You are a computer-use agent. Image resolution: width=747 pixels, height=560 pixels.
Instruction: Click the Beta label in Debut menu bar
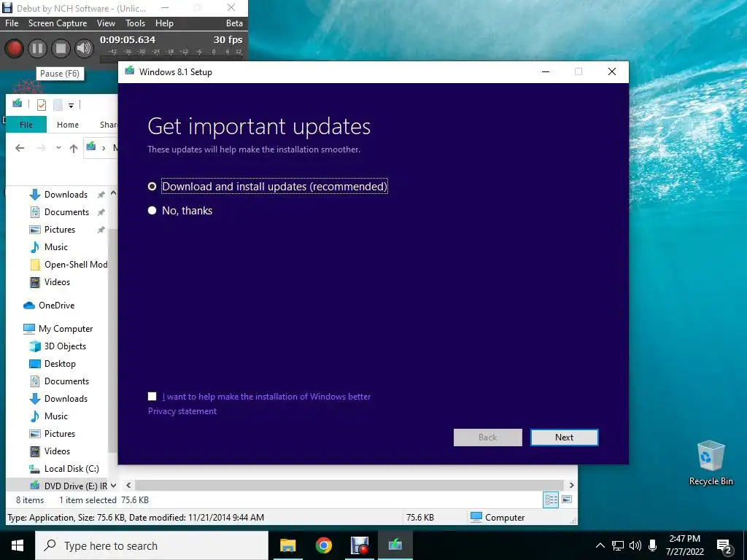pyautogui.click(x=234, y=23)
